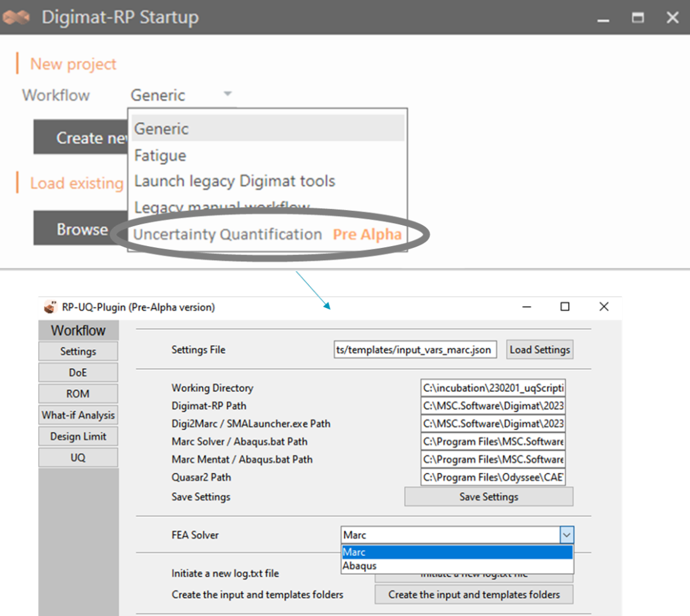
Task: Click the Digimat-RP Startup logo icon
Action: [16, 17]
